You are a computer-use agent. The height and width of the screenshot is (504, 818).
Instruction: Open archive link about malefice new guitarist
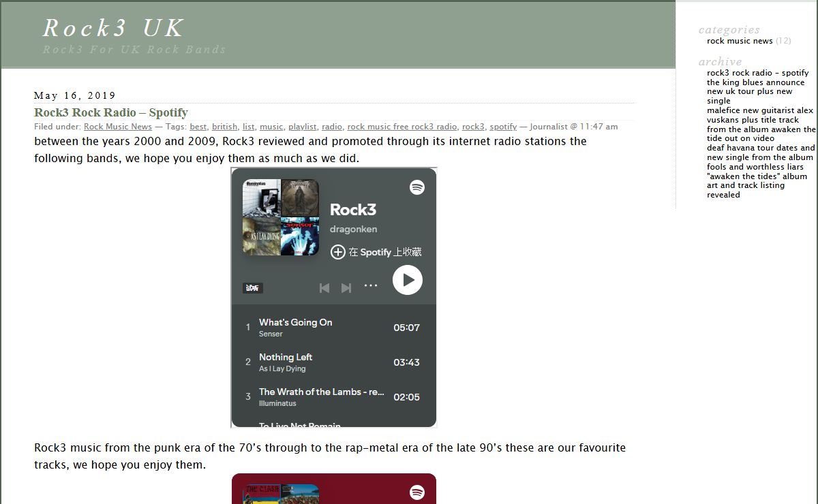coord(761,124)
